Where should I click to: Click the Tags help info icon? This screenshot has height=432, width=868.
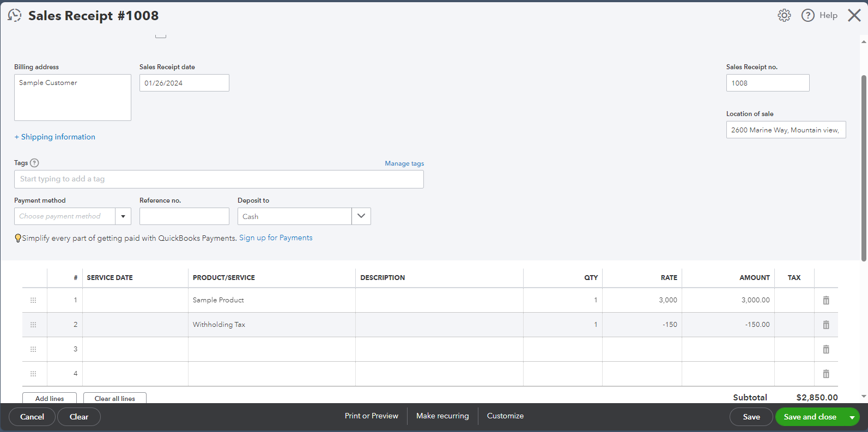coord(34,163)
